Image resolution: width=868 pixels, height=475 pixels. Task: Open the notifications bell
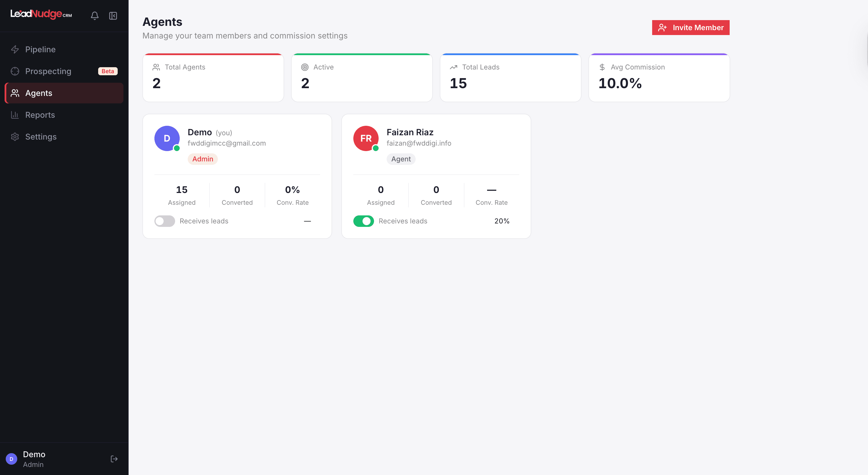pos(95,16)
